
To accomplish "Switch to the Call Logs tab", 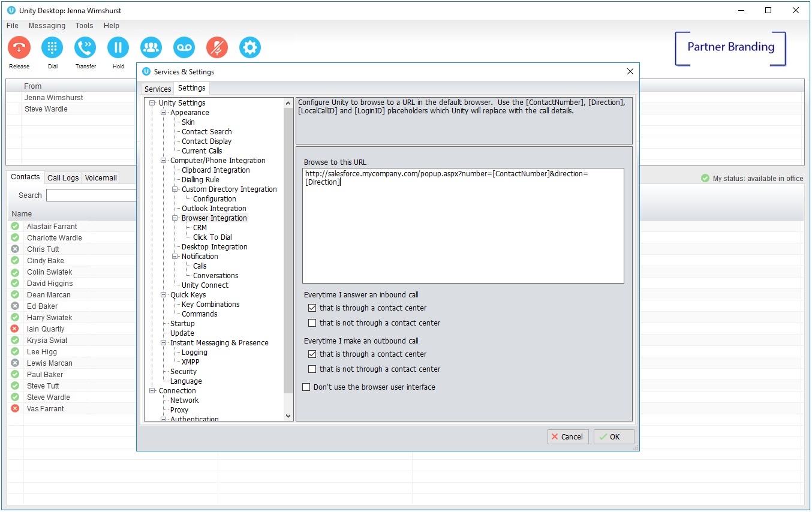I will tap(63, 177).
